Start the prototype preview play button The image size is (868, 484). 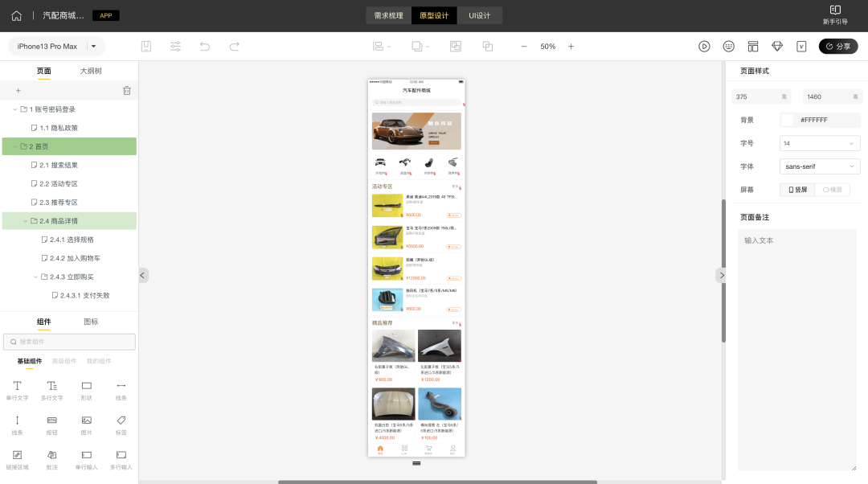point(704,47)
